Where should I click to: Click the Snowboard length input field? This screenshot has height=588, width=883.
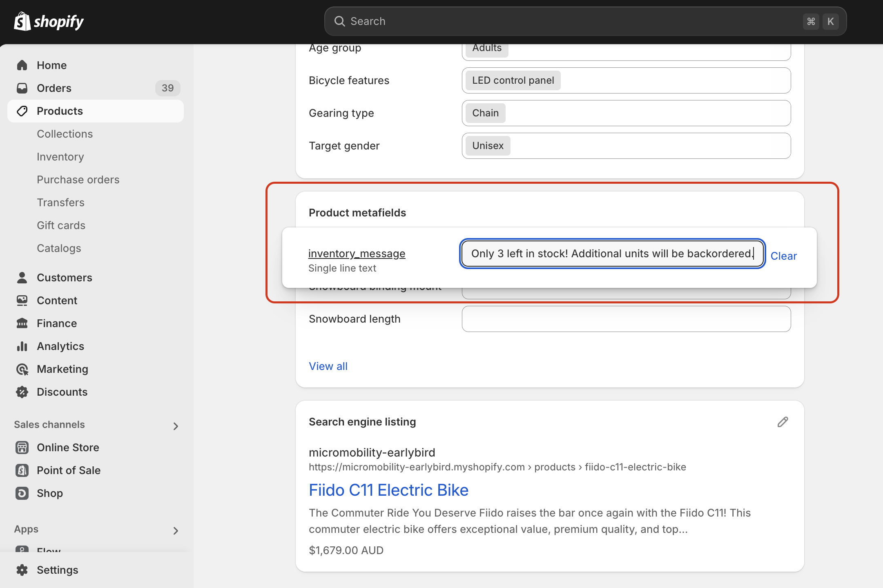(626, 319)
